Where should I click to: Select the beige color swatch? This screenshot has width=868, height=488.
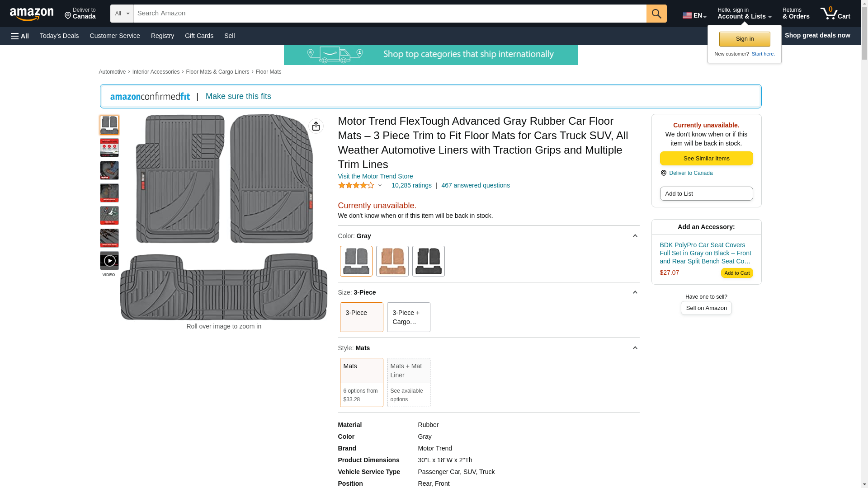(x=392, y=261)
